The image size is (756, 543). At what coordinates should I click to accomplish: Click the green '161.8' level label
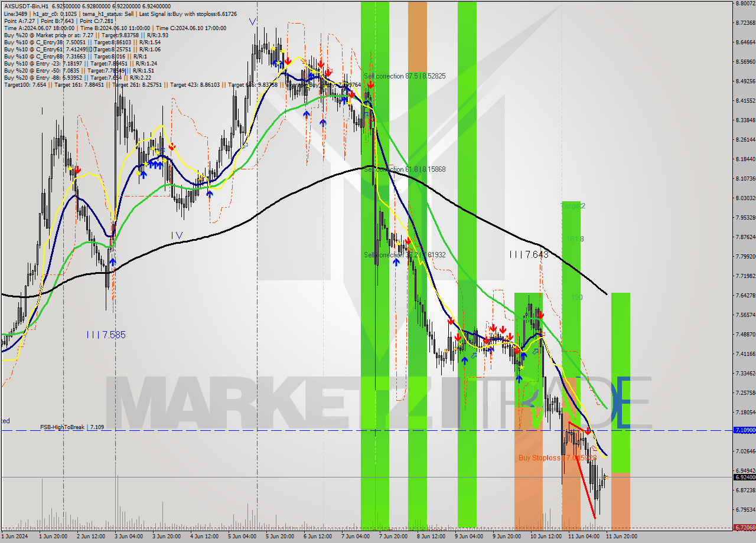575,239
